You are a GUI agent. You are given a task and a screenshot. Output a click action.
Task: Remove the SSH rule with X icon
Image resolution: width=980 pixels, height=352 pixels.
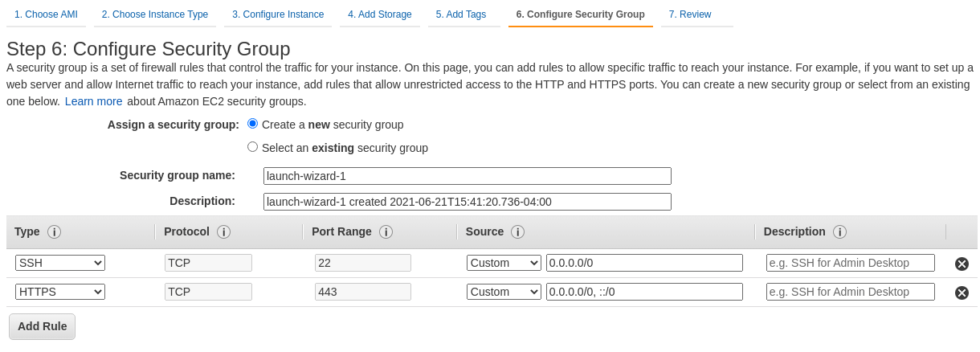(962, 264)
